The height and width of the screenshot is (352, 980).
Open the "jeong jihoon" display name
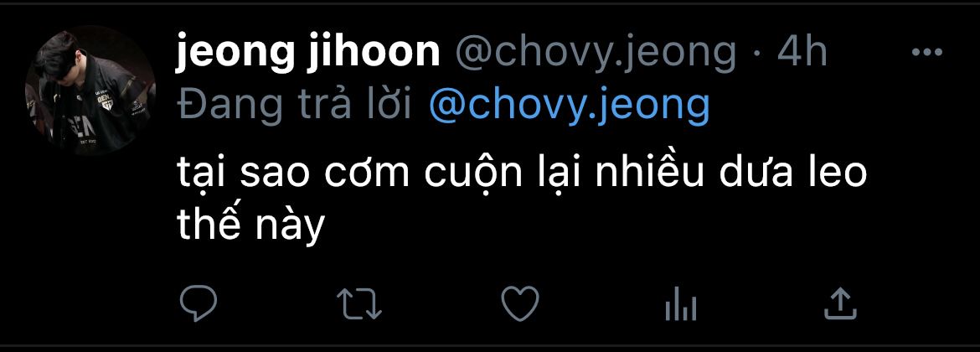[308, 54]
